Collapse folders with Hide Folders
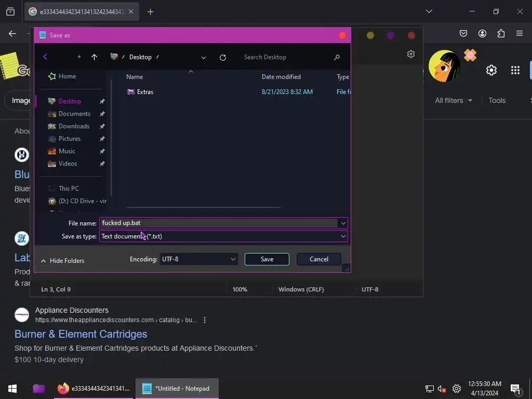532x399 pixels. click(62, 261)
